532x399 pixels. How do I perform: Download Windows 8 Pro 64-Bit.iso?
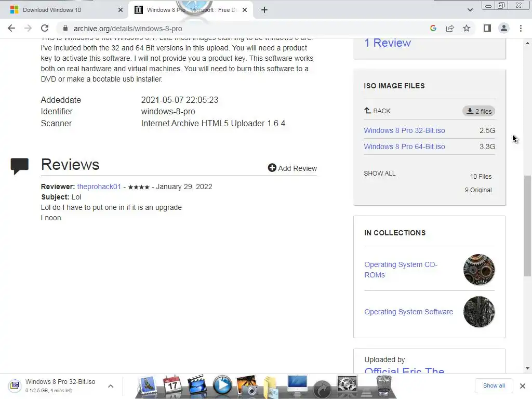[x=404, y=146]
